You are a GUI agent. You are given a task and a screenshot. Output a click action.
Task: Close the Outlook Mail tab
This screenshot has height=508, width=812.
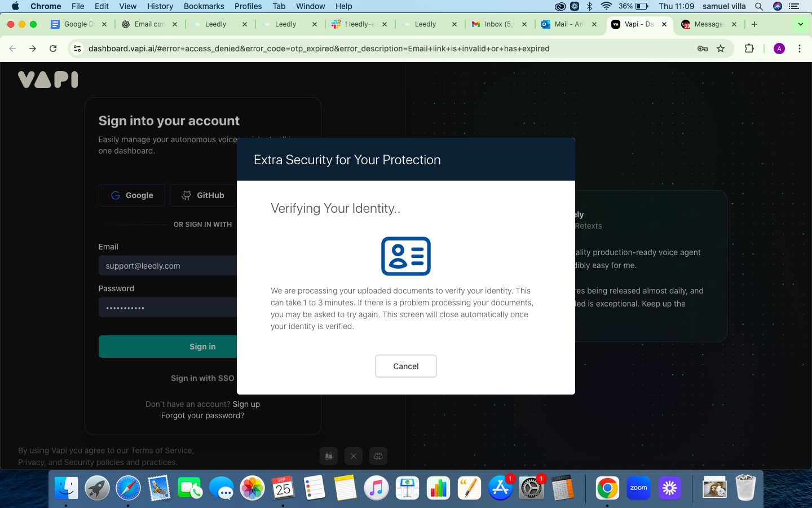(594, 24)
